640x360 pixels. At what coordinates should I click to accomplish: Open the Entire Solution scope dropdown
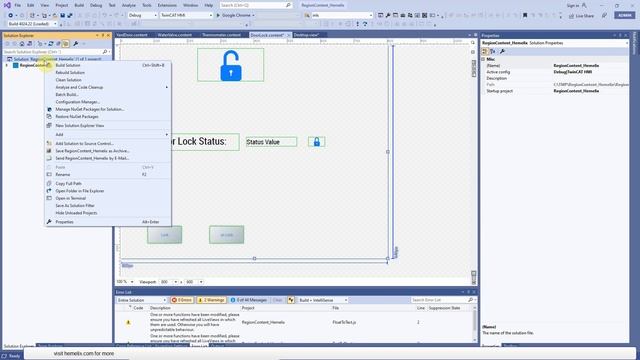[141, 300]
